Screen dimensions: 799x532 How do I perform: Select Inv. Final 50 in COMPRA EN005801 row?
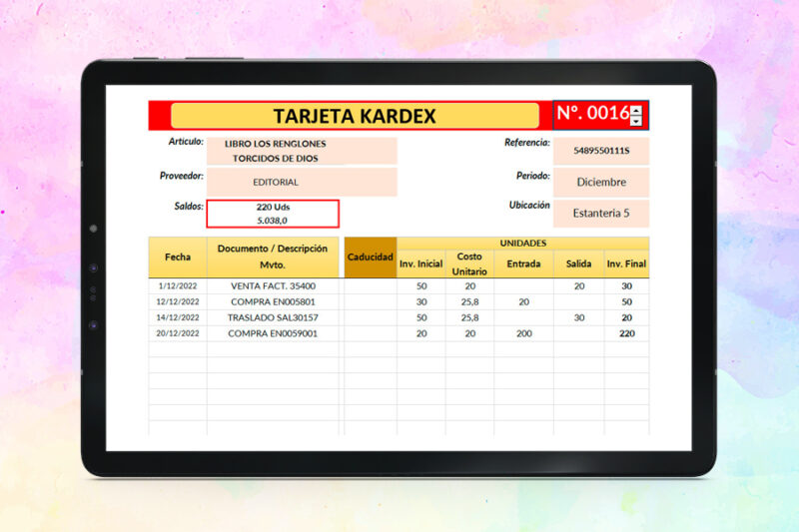[627, 301]
